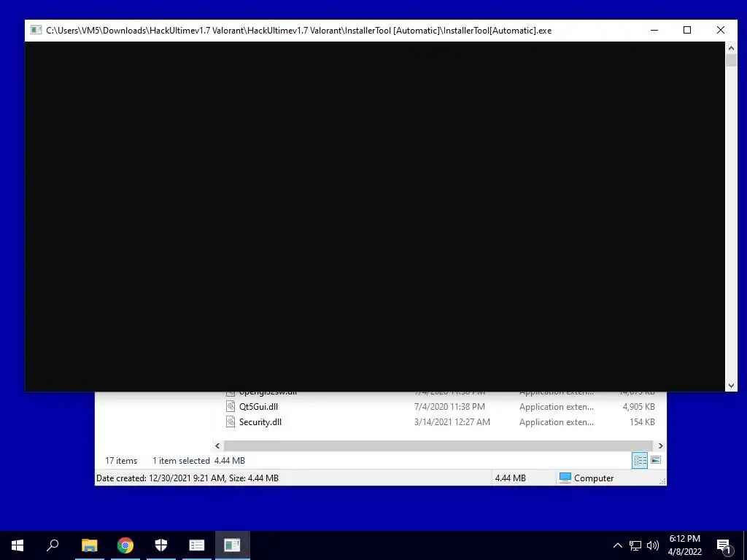Click the Security.dll file icon

231,422
